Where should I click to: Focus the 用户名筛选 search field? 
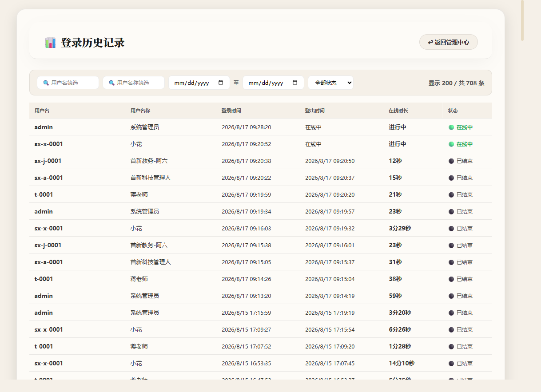click(x=68, y=83)
